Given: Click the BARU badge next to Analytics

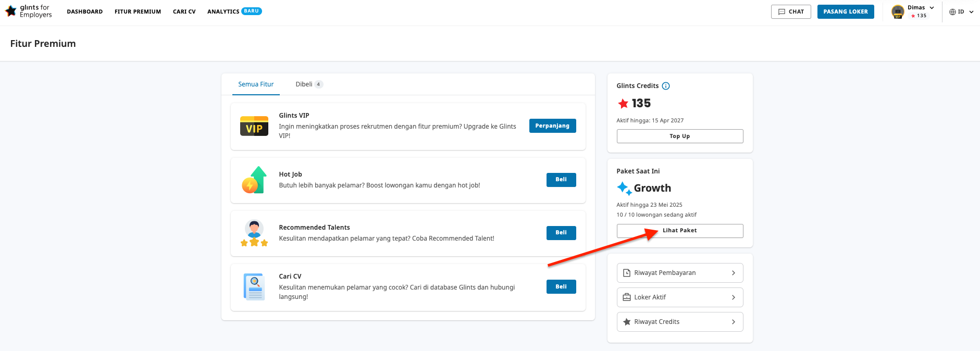Looking at the screenshot, I should pos(252,11).
